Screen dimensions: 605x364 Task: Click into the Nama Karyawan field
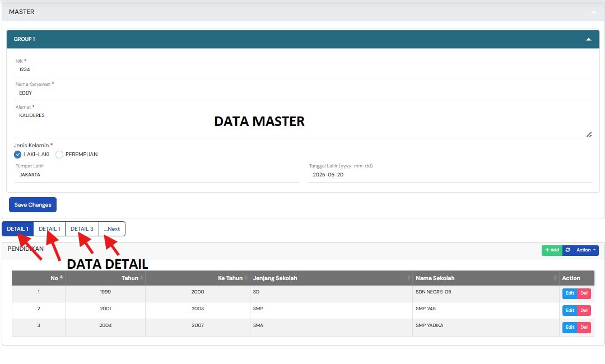[x=303, y=93]
